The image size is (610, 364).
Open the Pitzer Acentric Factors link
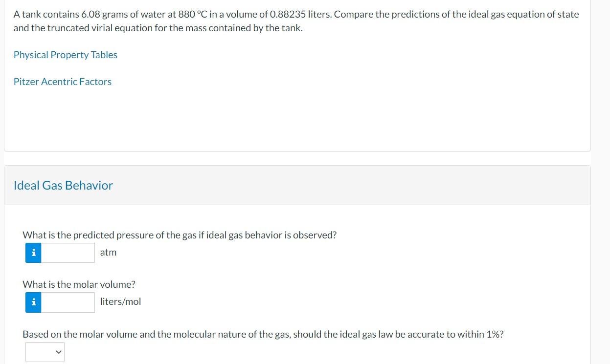coord(63,82)
